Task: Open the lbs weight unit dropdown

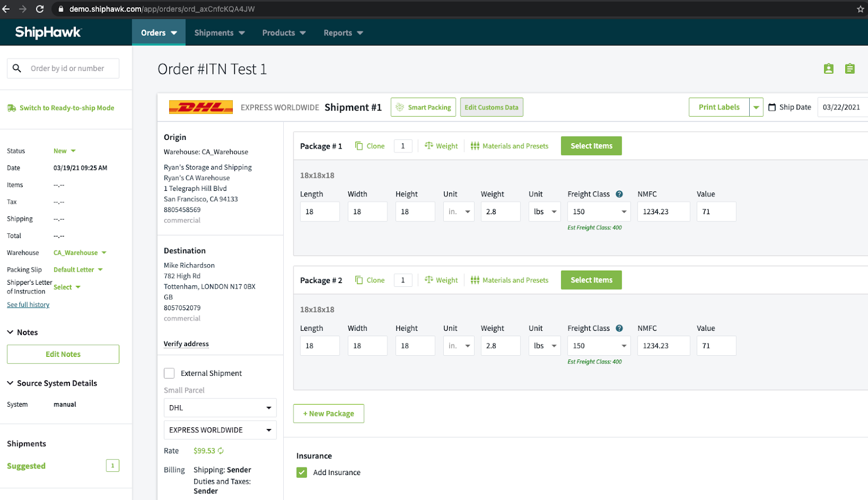Action: point(544,211)
